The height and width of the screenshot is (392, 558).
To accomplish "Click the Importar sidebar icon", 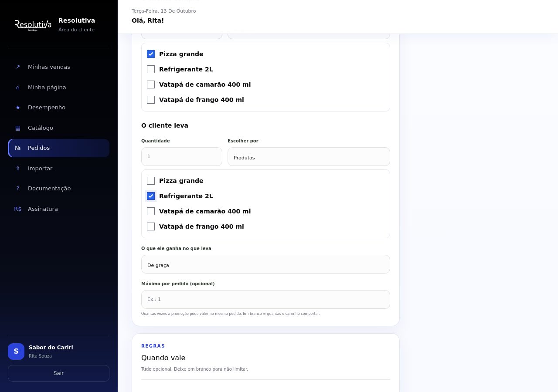I will (18, 169).
